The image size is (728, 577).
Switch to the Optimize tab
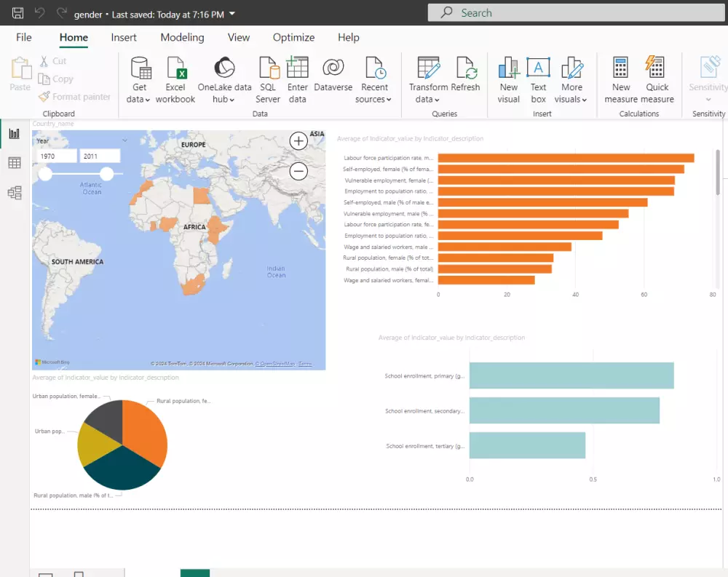(x=293, y=38)
